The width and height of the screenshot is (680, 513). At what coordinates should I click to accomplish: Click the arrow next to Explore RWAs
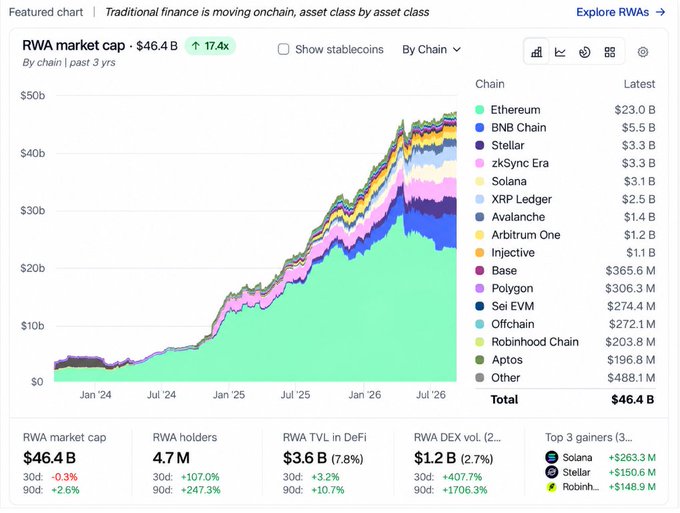click(x=660, y=12)
